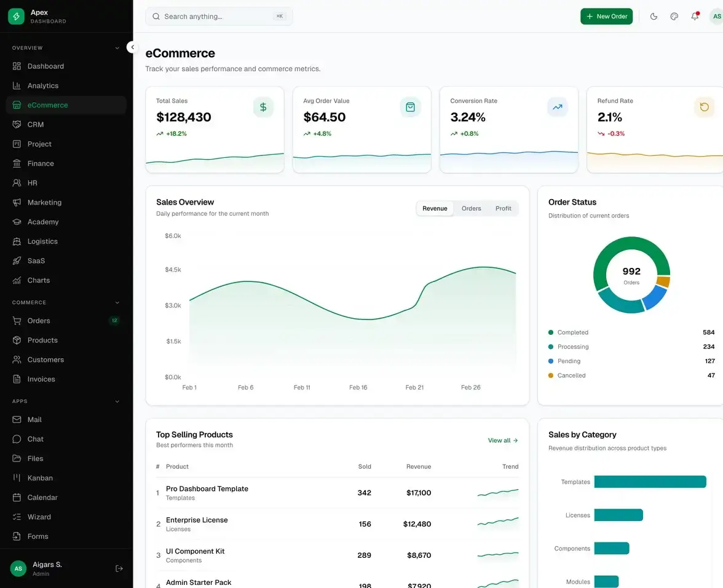The height and width of the screenshot is (588, 723).
Task: Open the Chat app
Action: pyautogui.click(x=66, y=439)
